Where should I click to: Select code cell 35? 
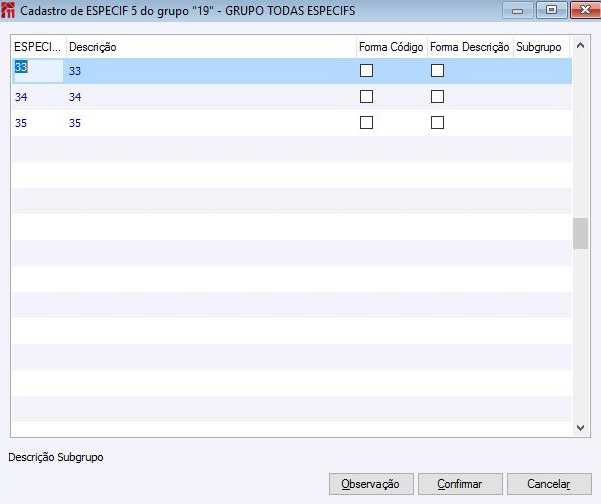(x=38, y=123)
